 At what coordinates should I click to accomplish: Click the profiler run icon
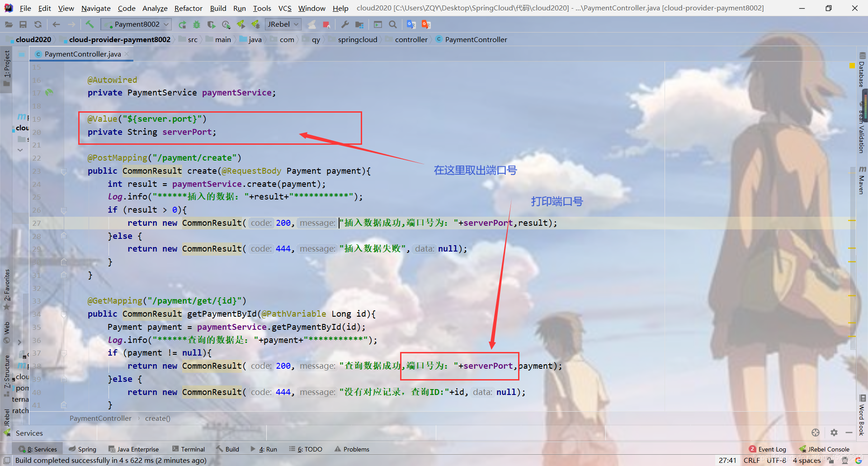(x=226, y=24)
